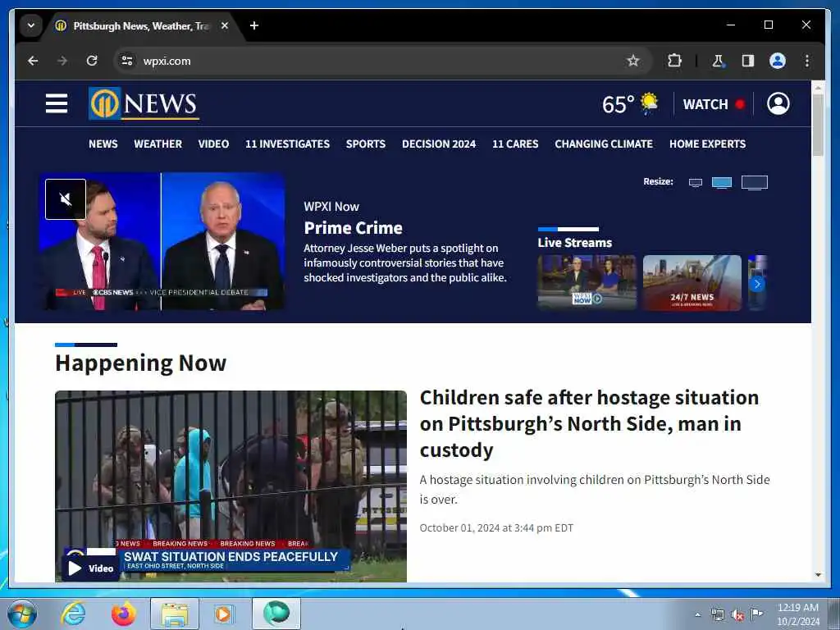Open the user account icon on site header
The height and width of the screenshot is (630, 840).
778,103
